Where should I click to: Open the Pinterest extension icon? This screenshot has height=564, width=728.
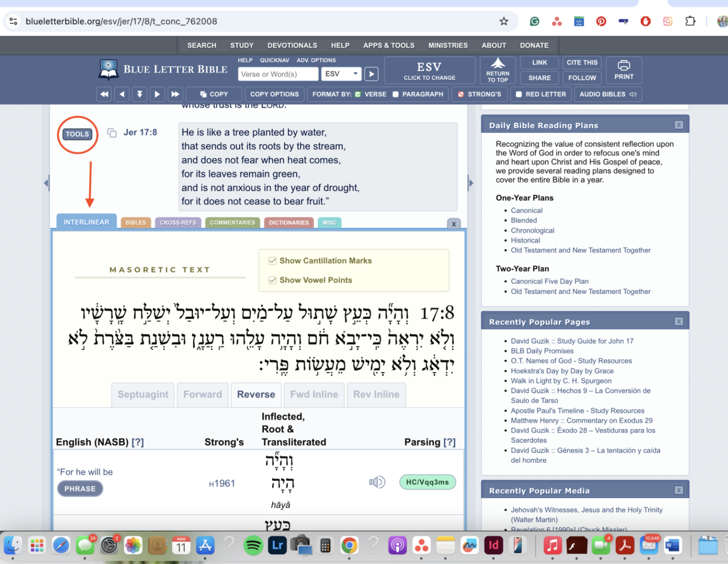pyautogui.click(x=601, y=21)
